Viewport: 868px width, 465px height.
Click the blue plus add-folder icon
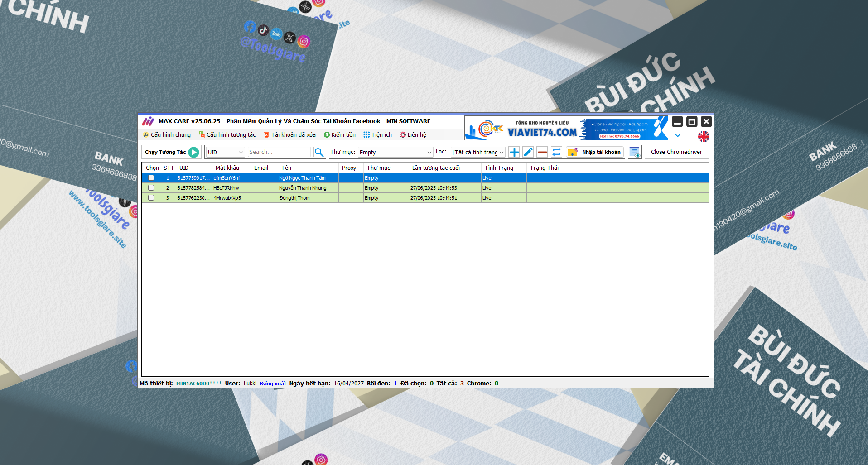click(x=514, y=152)
